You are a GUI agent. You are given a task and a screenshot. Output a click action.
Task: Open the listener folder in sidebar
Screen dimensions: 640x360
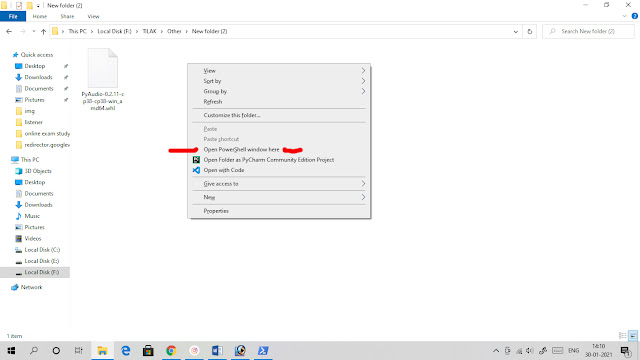(33, 122)
